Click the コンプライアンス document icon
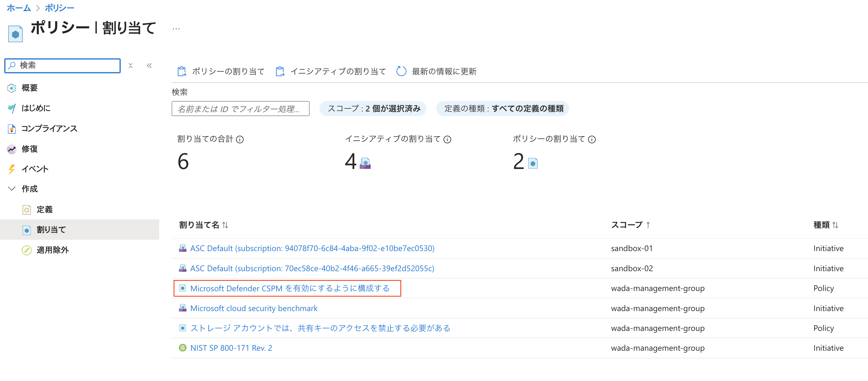The width and height of the screenshot is (868, 381). tap(12, 129)
